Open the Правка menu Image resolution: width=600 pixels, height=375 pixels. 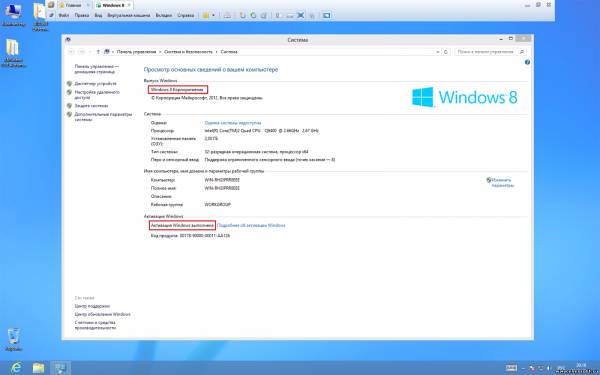point(82,16)
